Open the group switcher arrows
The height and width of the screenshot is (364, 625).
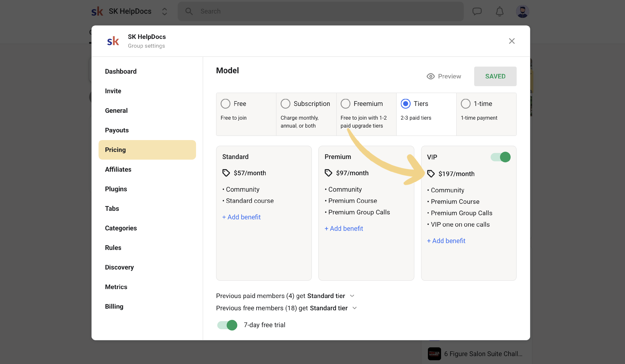164,11
